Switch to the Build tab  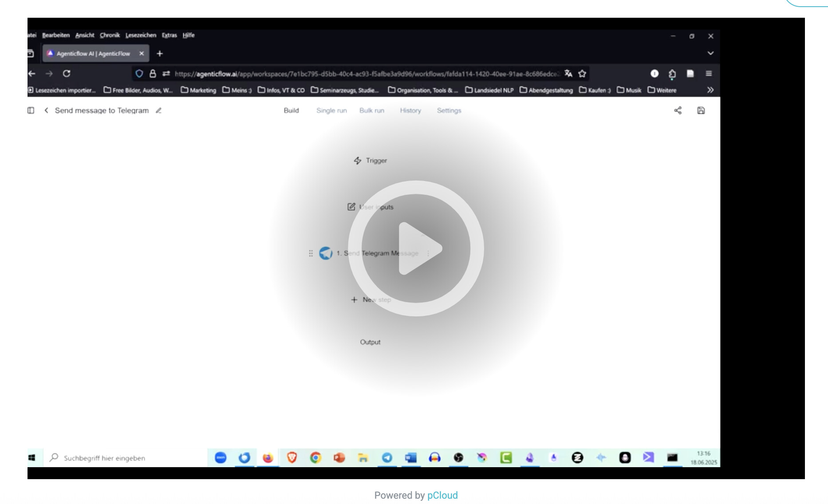coord(291,110)
